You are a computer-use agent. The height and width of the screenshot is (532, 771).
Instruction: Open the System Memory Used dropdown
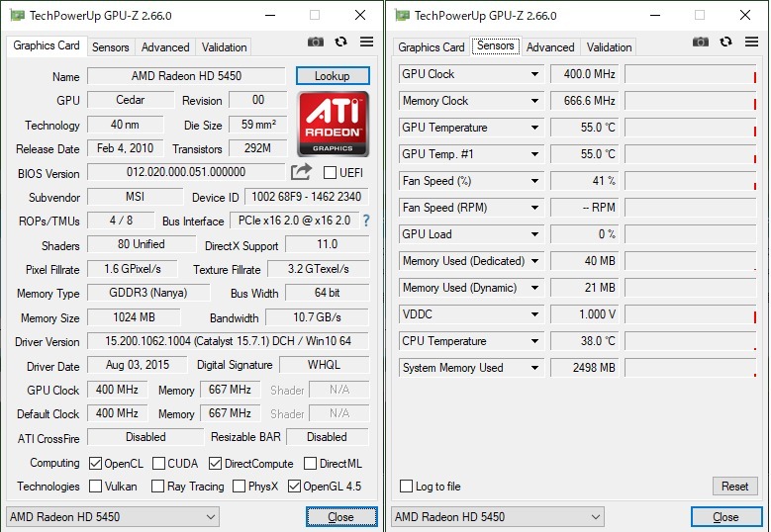(x=534, y=368)
